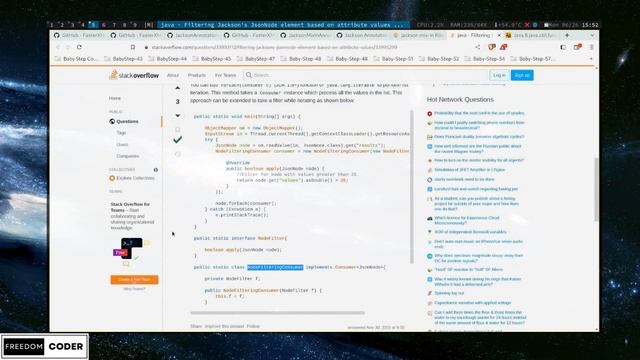Click the Improve this answer link
The width and height of the screenshot is (640, 360).
click(224, 327)
